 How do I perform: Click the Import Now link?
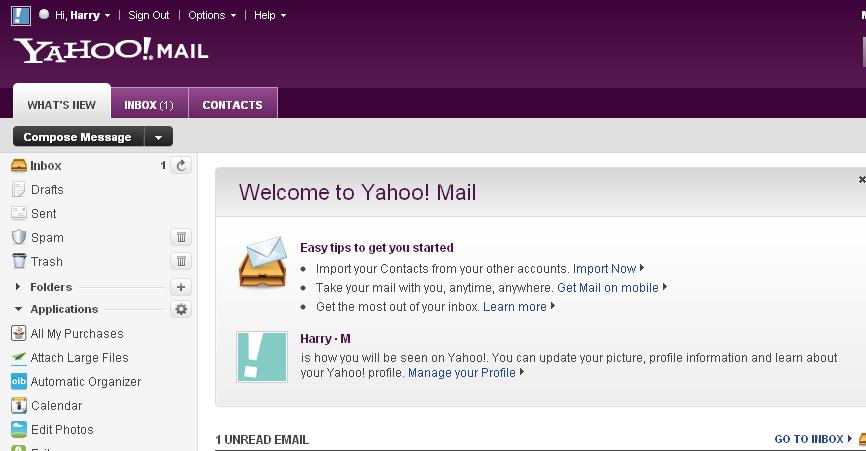tap(604, 269)
